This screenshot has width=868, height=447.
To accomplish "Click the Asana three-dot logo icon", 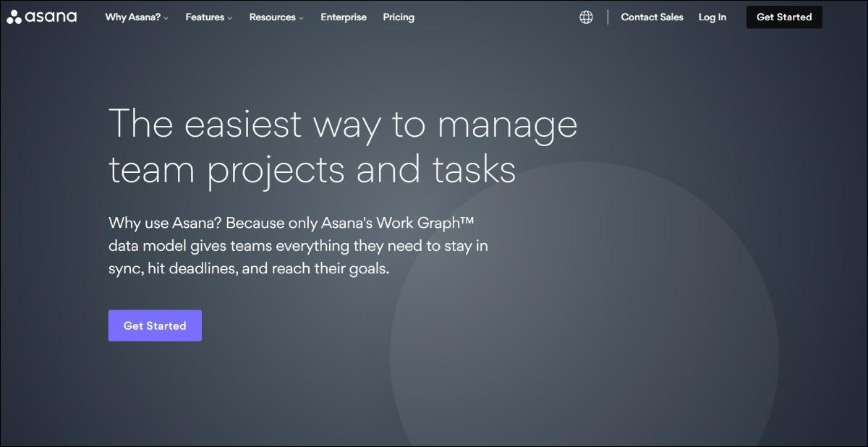I will (x=14, y=17).
